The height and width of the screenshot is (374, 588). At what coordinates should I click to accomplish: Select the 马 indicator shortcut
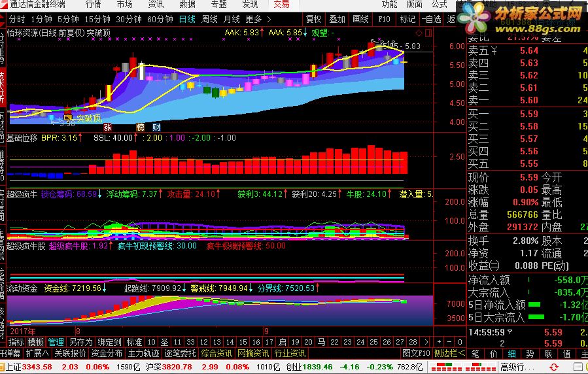(321, 342)
